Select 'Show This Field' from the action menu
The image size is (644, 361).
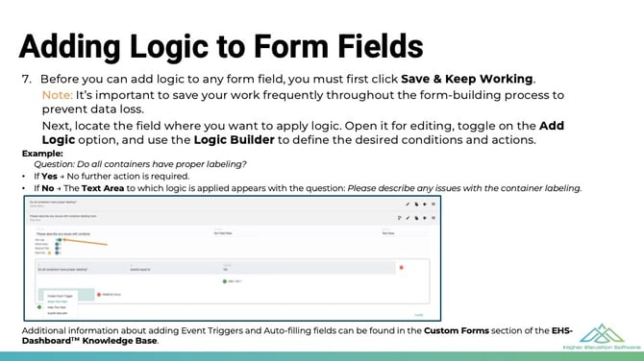[58, 301]
